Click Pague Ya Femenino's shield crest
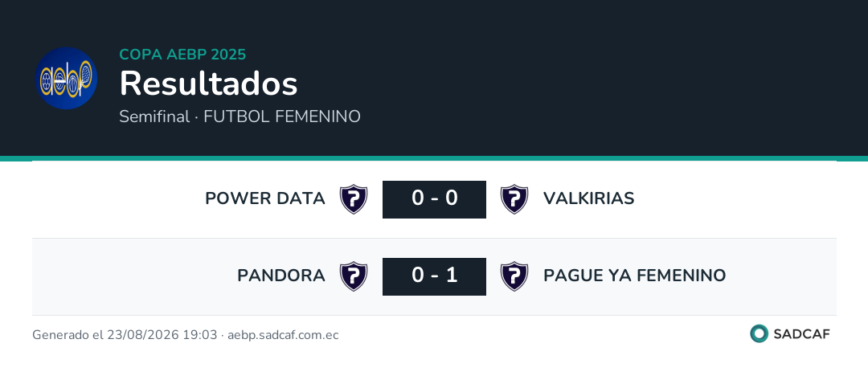The image size is (868, 376). click(514, 276)
